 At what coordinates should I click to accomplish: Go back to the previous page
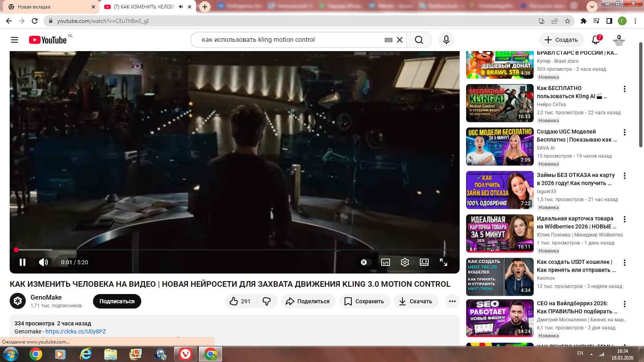click(9, 21)
